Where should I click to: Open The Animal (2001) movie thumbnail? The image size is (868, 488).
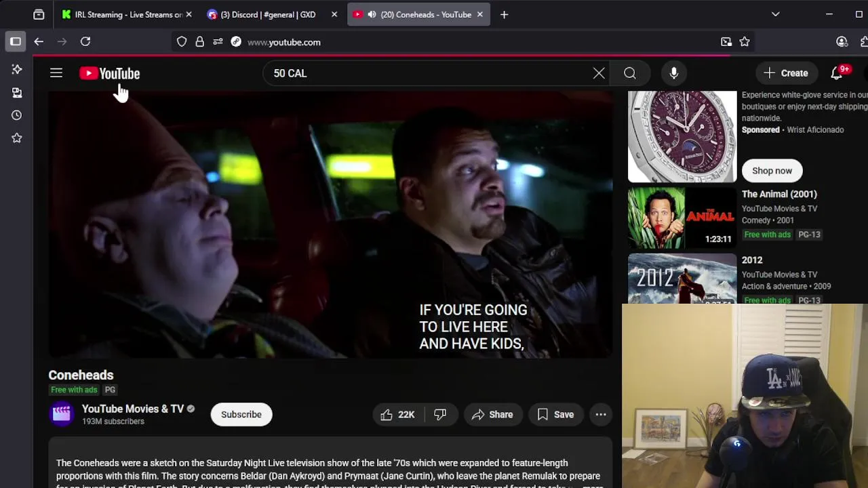coord(682,218)
